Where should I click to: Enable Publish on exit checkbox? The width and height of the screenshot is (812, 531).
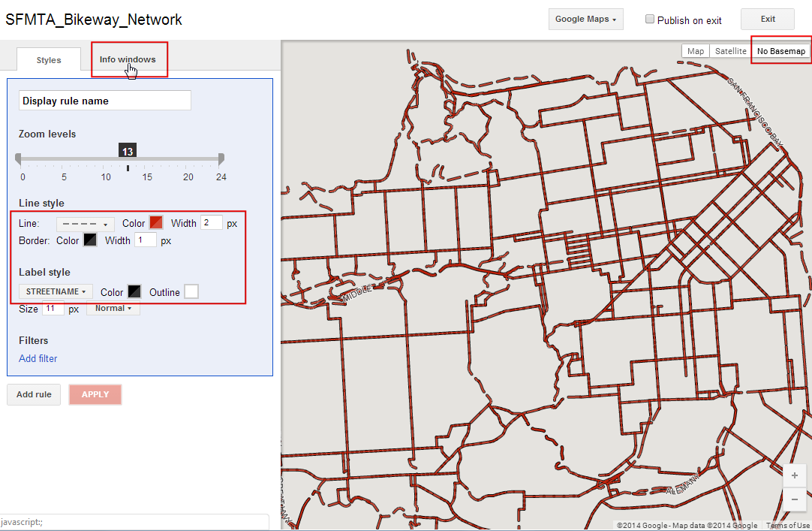click(650, 20)
